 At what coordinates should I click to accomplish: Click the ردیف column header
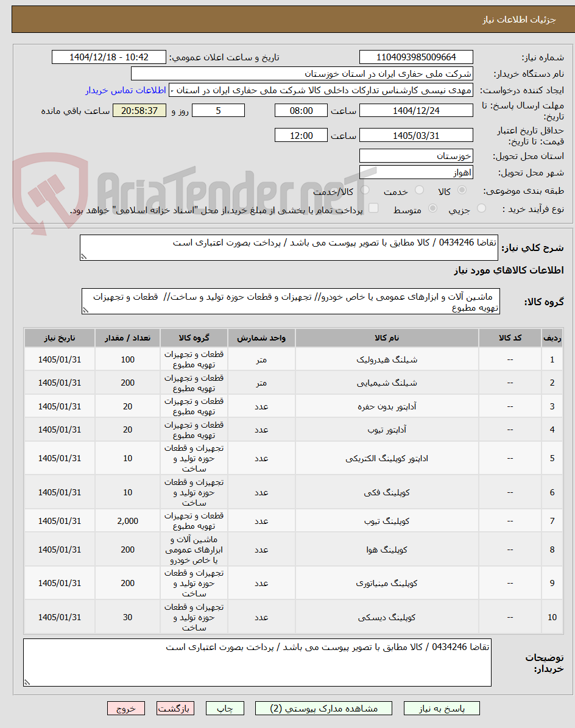[552, 338]
